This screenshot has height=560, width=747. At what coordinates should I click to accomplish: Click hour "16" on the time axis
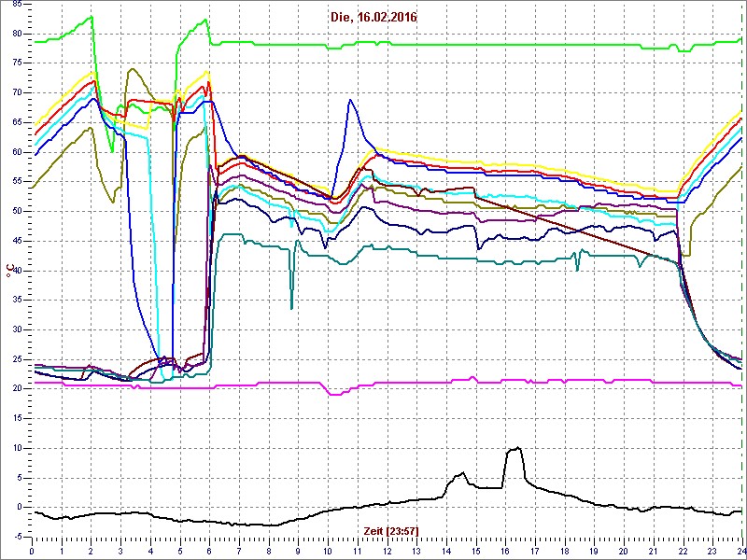(x=506, y=552)
